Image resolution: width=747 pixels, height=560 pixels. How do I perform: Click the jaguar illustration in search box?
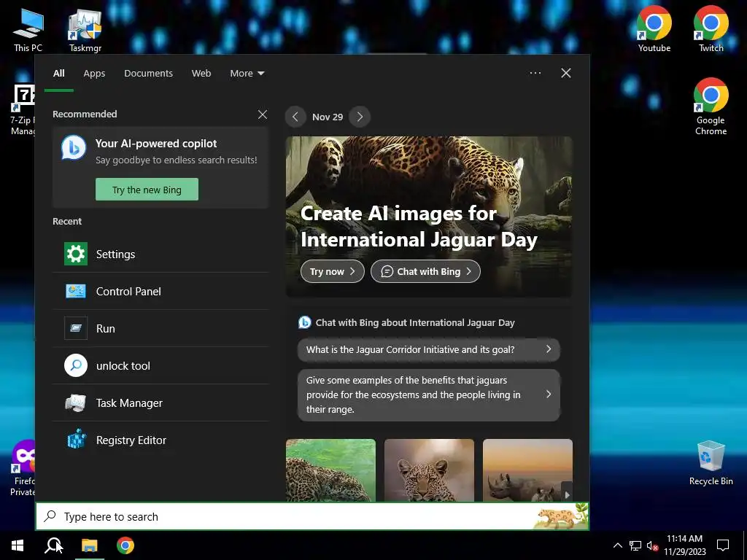click(561, 517)
